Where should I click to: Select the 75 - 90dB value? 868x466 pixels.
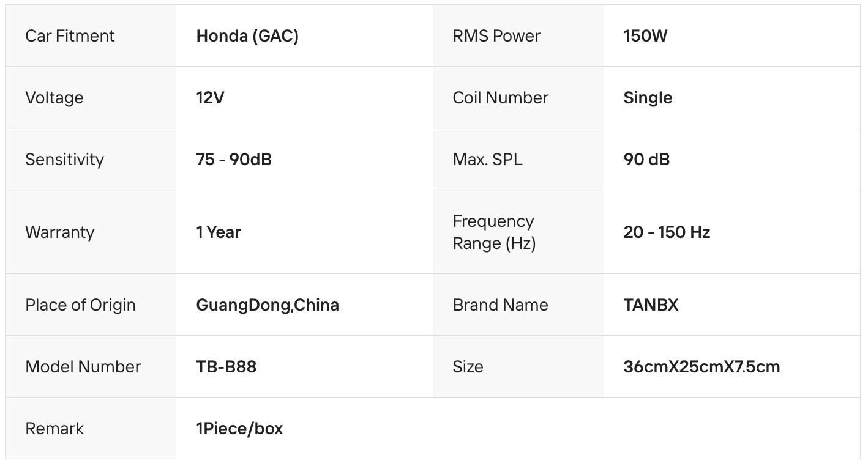(234, 160)
